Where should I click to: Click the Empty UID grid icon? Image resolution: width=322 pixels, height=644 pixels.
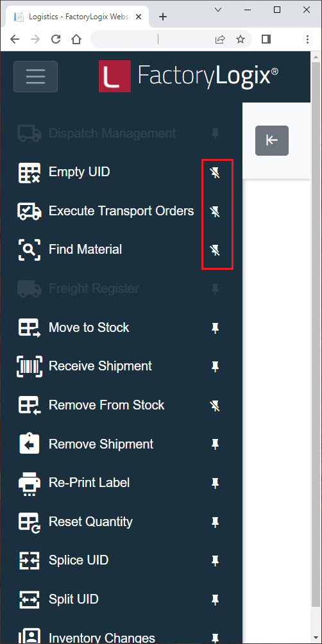pyautogui.click(x=30, y=172)
